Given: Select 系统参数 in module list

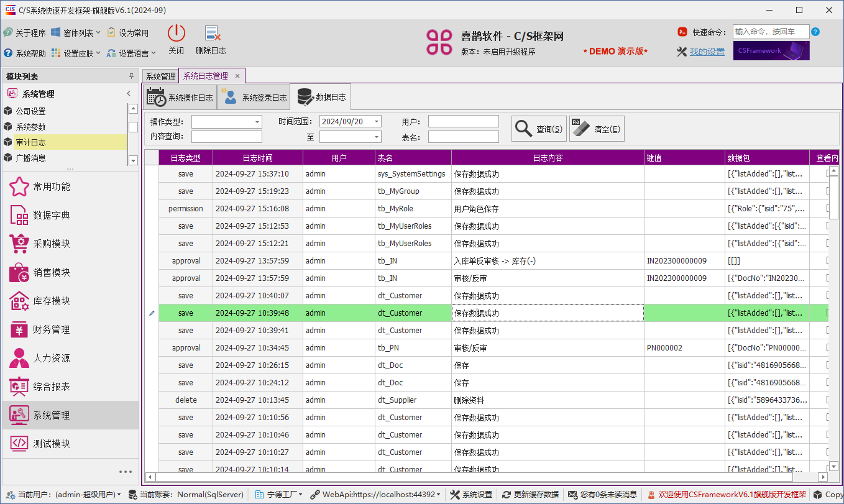Looking at the screenshot, I should (65, 127).
